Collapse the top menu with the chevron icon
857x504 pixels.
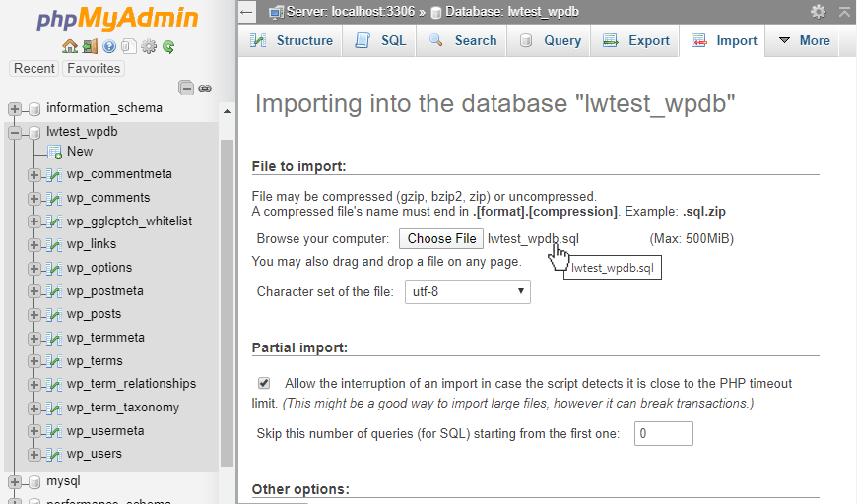click(x=844, y=12)
